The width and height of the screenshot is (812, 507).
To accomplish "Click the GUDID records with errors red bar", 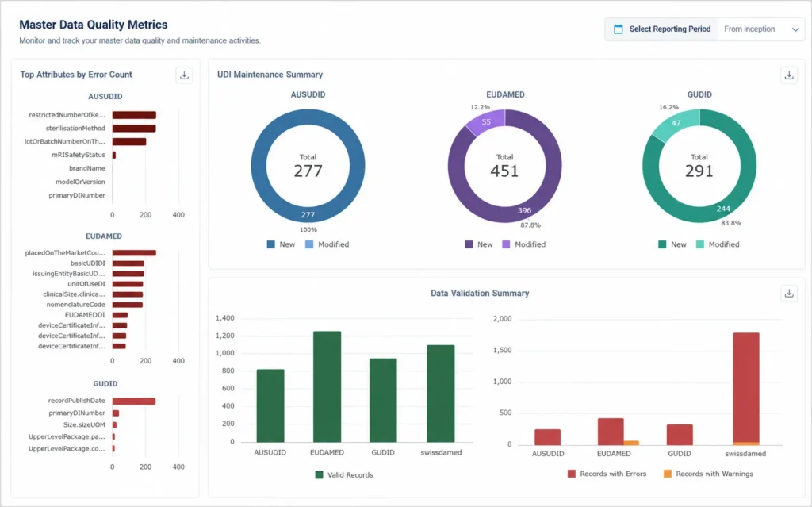I will (680, 435).
